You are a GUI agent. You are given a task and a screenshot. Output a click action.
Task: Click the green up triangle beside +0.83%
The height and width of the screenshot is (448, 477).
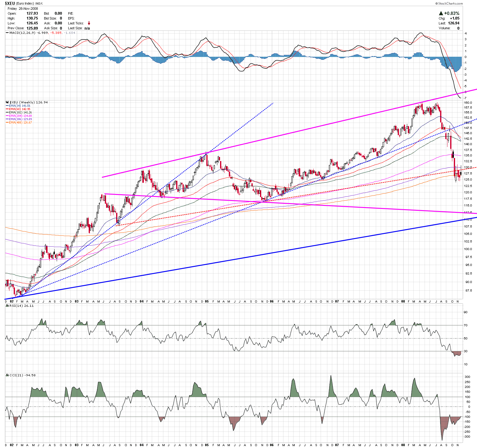[x=441, y=13]
